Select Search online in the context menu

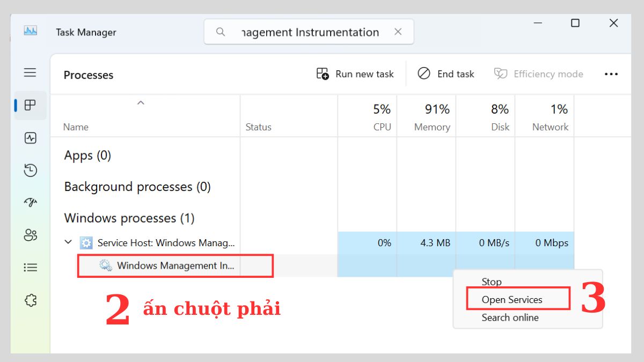tap(510, 317)
